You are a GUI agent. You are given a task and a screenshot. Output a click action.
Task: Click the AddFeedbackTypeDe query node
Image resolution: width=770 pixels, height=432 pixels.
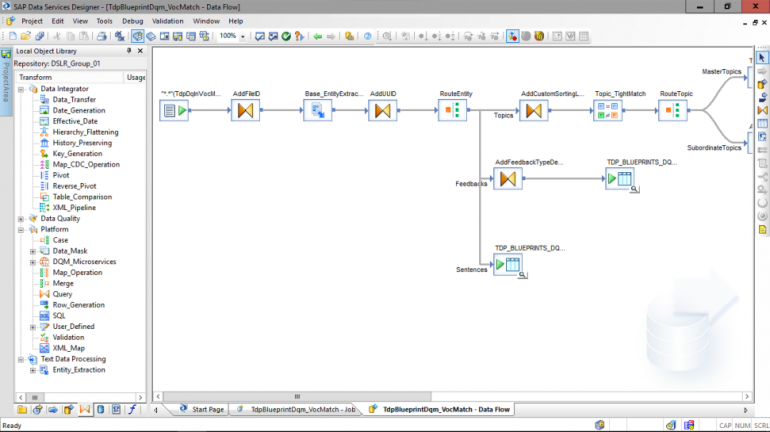[508, 179]
